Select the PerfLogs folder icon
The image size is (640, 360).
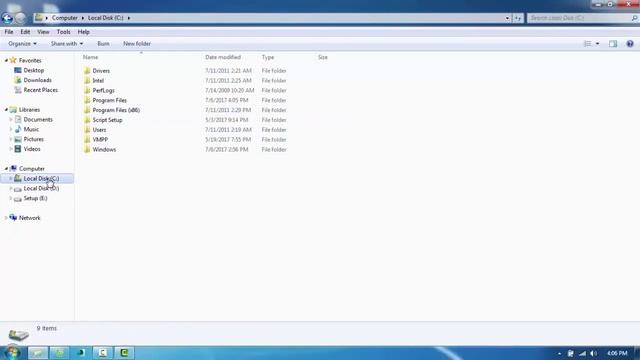87,90
